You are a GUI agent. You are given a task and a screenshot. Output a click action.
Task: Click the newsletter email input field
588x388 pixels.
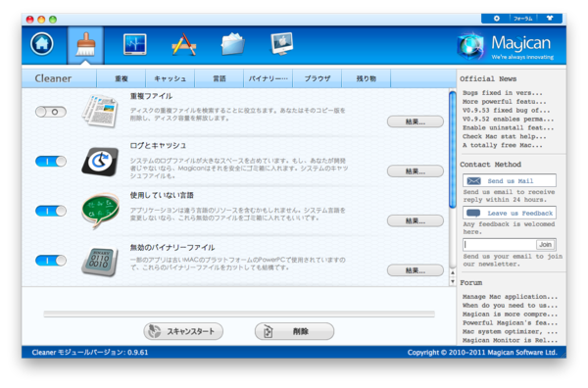500,245
